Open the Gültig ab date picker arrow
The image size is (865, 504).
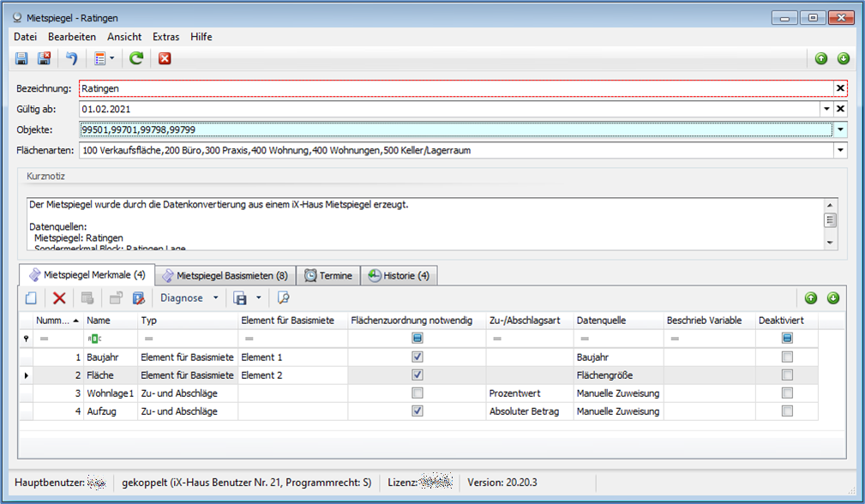coord(826,109)
